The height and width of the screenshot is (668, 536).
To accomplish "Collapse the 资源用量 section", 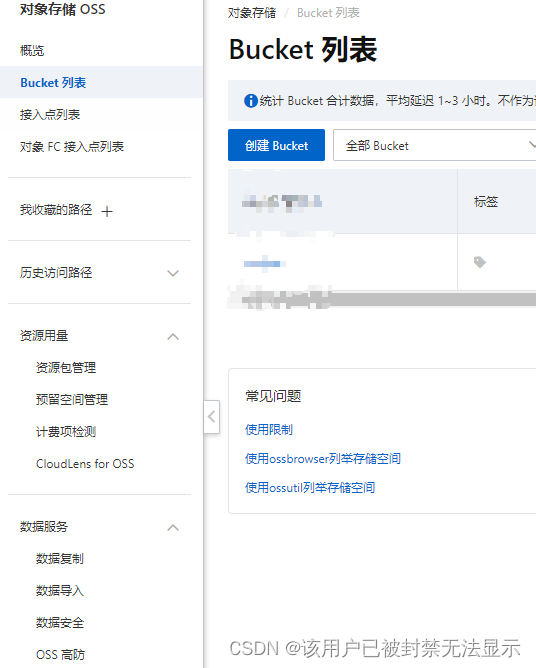I will (x=173, y=337).
